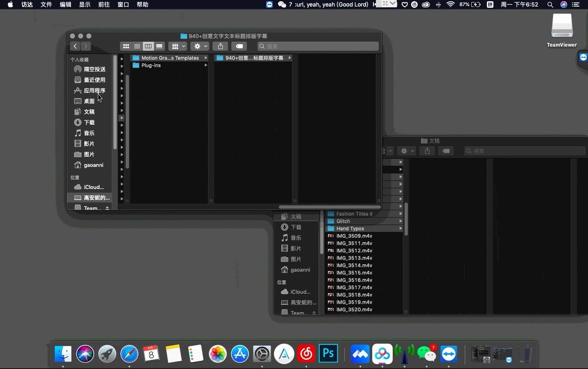Viewport: 588px width, 369px height.
Task: Click the pinyin input source indicator
Action: (x=490, y=5)
